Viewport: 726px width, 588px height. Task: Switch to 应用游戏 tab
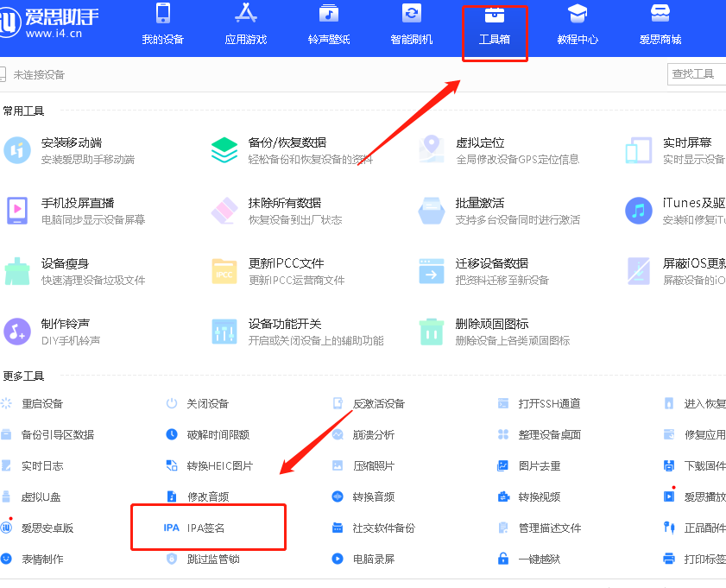[246, 24]
